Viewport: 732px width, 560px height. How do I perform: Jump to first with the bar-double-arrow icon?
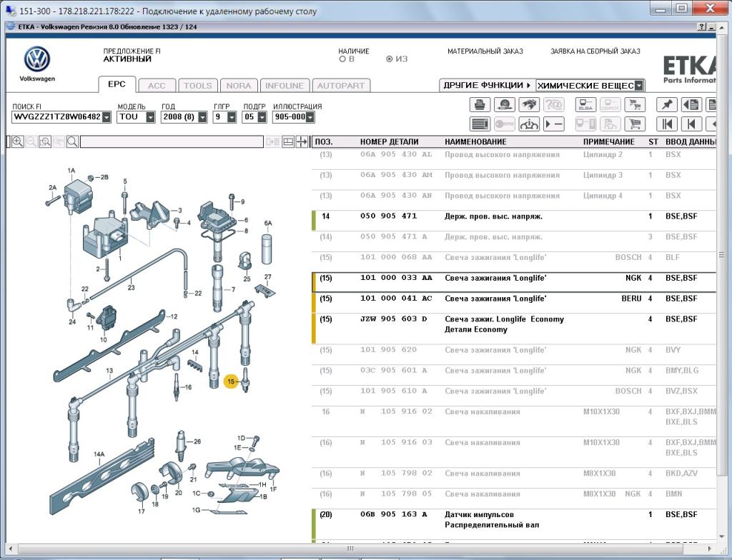click(667, 124)
